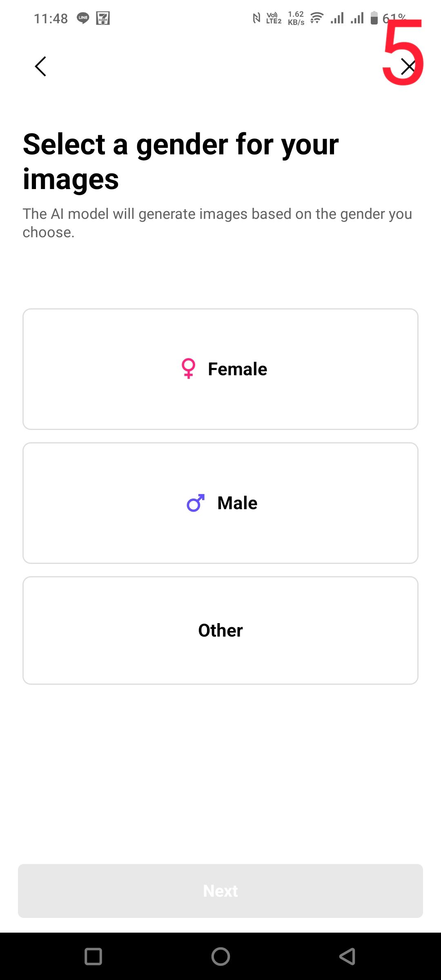The image size is (441, 980).
Task: Tap the LINE notification icon
Action: pos(83,18)
